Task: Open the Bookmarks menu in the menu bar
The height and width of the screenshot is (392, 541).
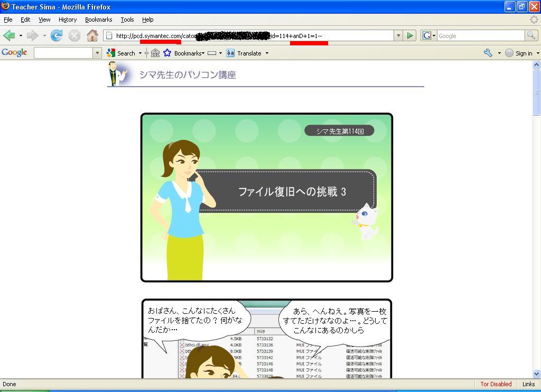Action: pos(99,20)
